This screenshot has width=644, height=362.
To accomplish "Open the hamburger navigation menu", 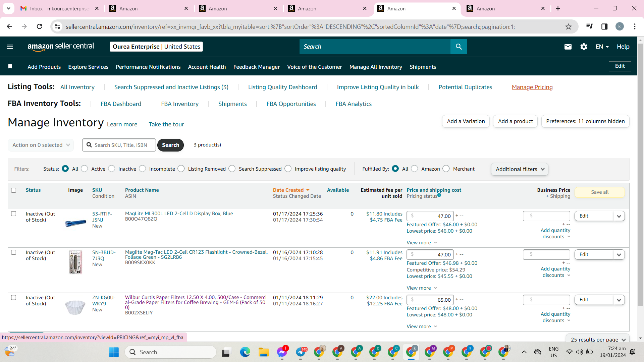I will click(10, 47).
